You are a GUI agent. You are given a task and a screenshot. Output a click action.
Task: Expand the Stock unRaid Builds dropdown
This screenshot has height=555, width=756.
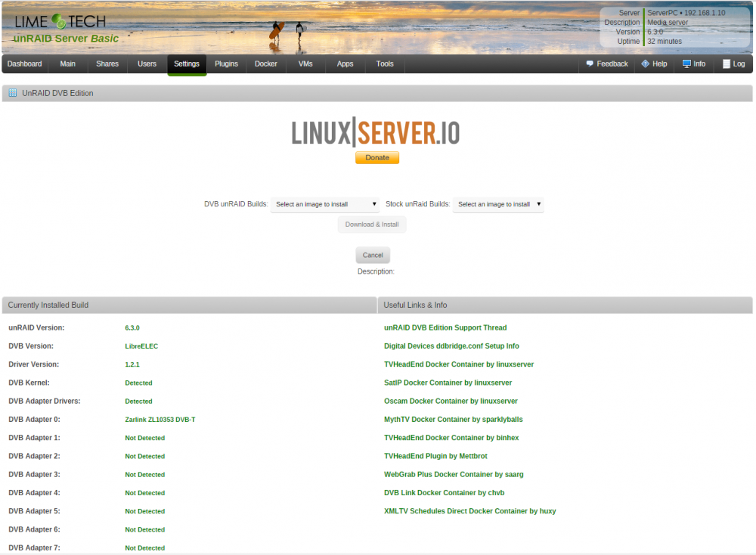click(x=498, y=204)
